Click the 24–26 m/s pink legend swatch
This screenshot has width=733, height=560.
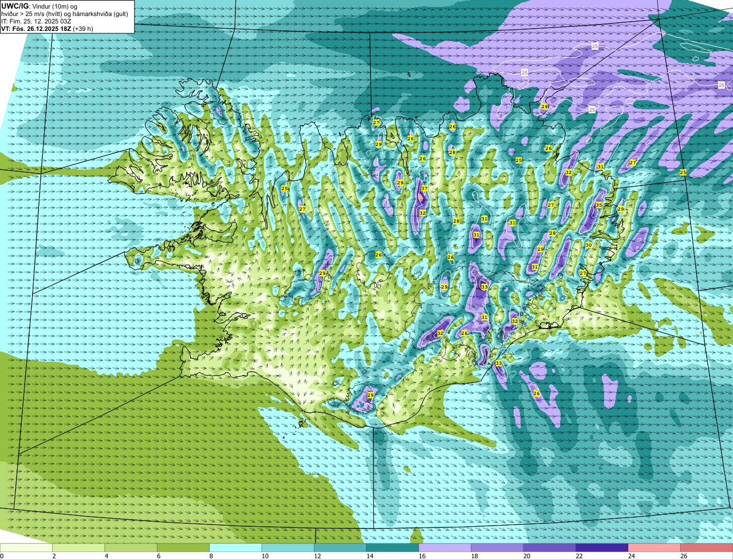pyautogui.click(x=655, y=547)
